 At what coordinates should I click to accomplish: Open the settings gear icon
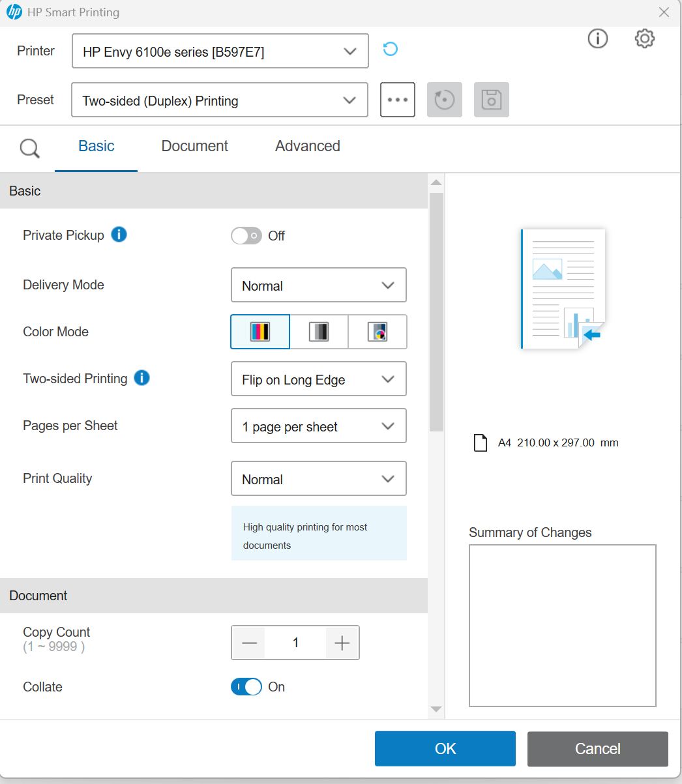(x=644, y=39)
